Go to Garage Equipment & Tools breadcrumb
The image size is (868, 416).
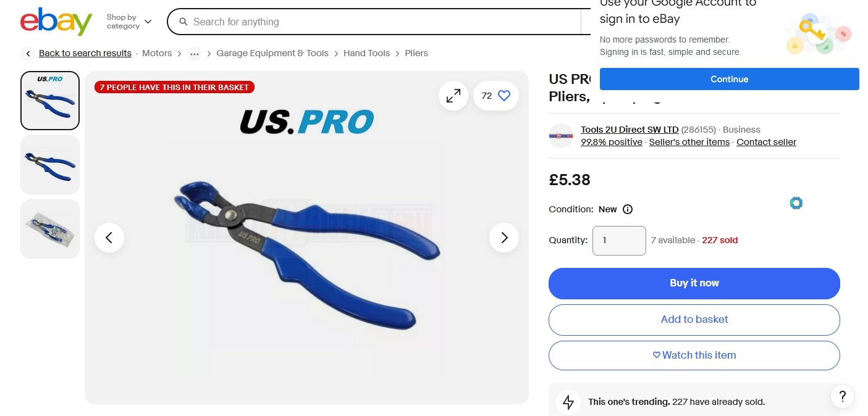pos(272,53)
